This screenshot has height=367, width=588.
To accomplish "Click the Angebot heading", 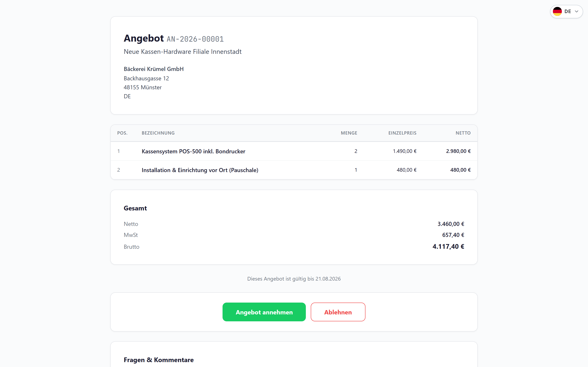I will pos(144,38).
